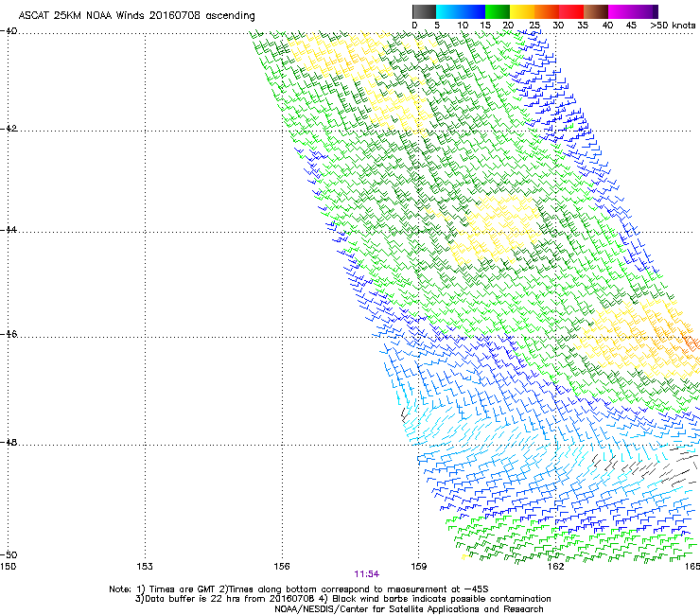Click the purple 11:54 swath time label

pos(366,574)
